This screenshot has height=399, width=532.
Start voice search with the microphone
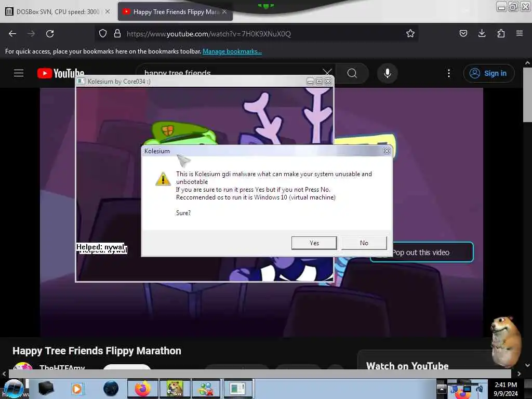pos(387,73)
